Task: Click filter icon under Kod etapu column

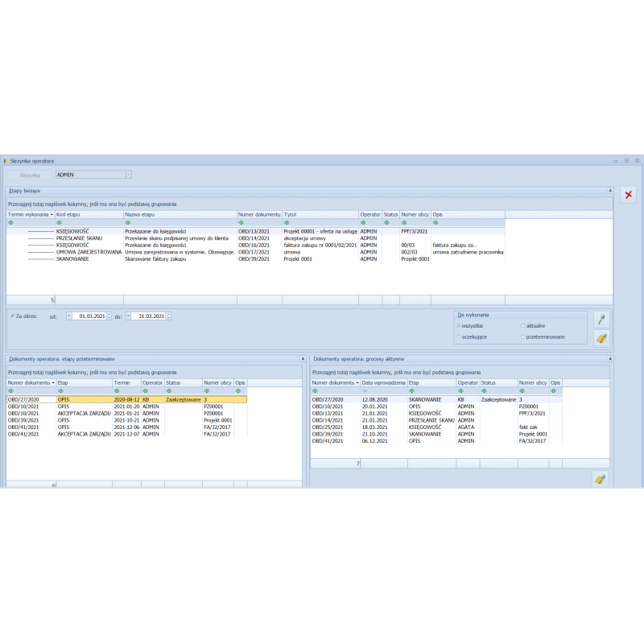Action: pos(59,223)
